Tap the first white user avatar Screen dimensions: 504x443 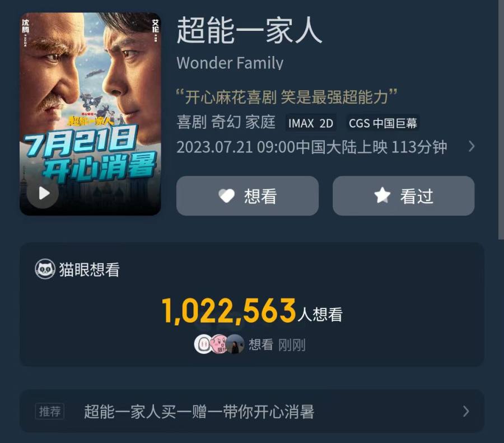pos(203,344)
